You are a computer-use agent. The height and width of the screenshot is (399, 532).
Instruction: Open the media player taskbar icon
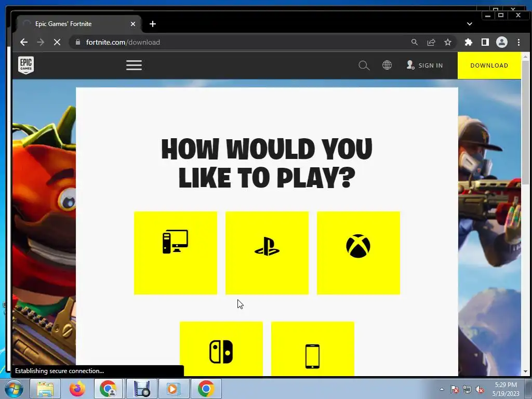tap(174, 389)
